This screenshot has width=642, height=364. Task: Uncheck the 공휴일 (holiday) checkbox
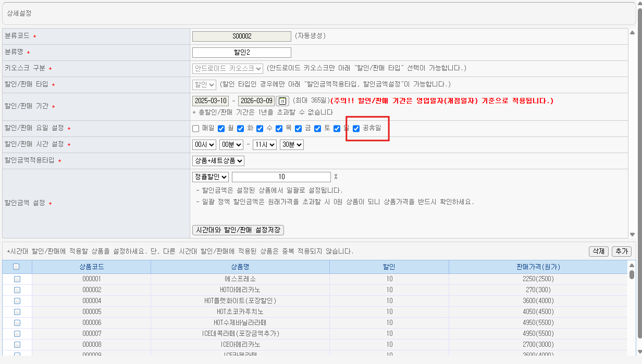(x=356, y=129)
